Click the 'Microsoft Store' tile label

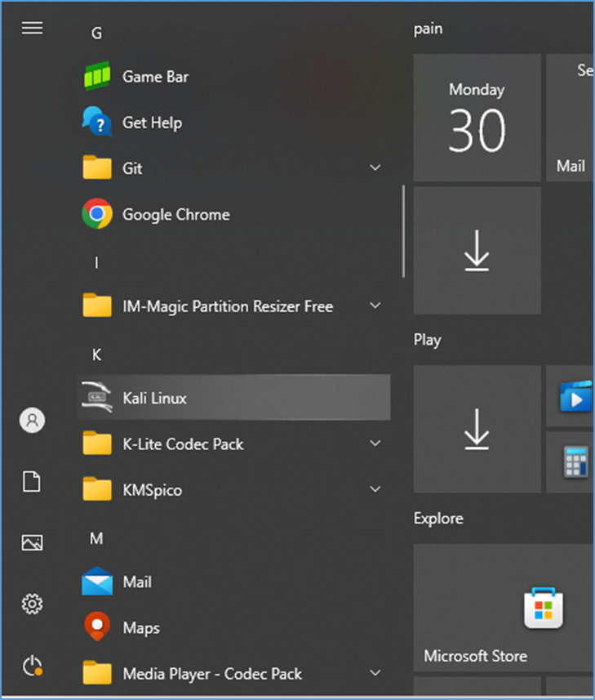click(x=476, y=656)
